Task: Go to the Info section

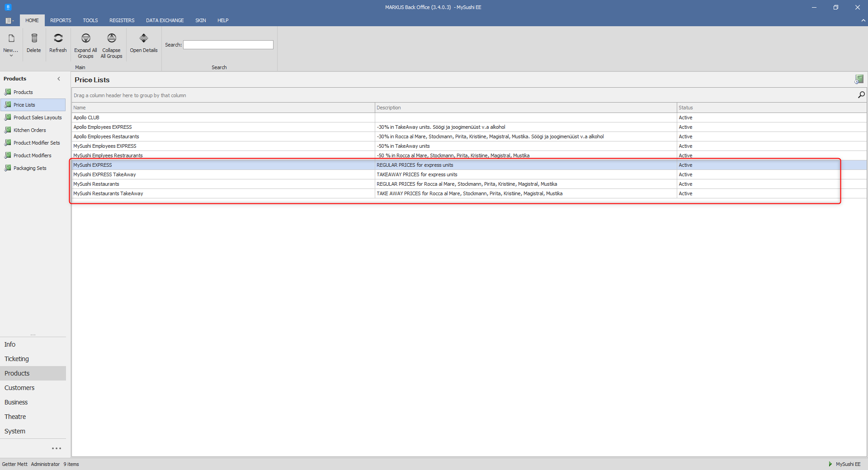Action: tap(33, 344)
